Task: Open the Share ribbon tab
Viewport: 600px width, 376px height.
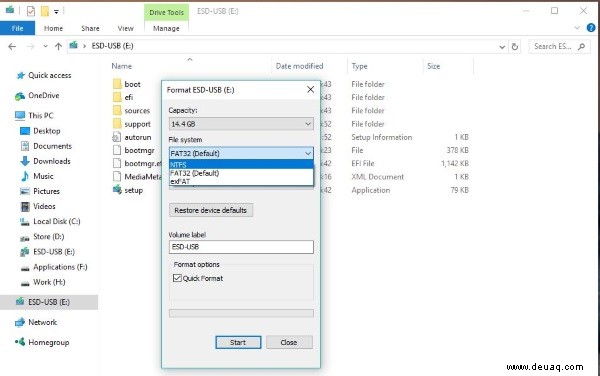Action: click(90, 28)
